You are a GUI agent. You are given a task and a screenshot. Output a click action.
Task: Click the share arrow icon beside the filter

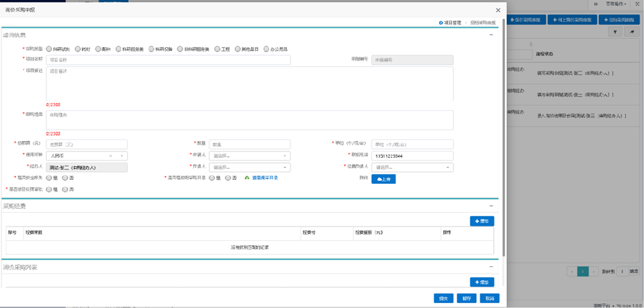632,32
